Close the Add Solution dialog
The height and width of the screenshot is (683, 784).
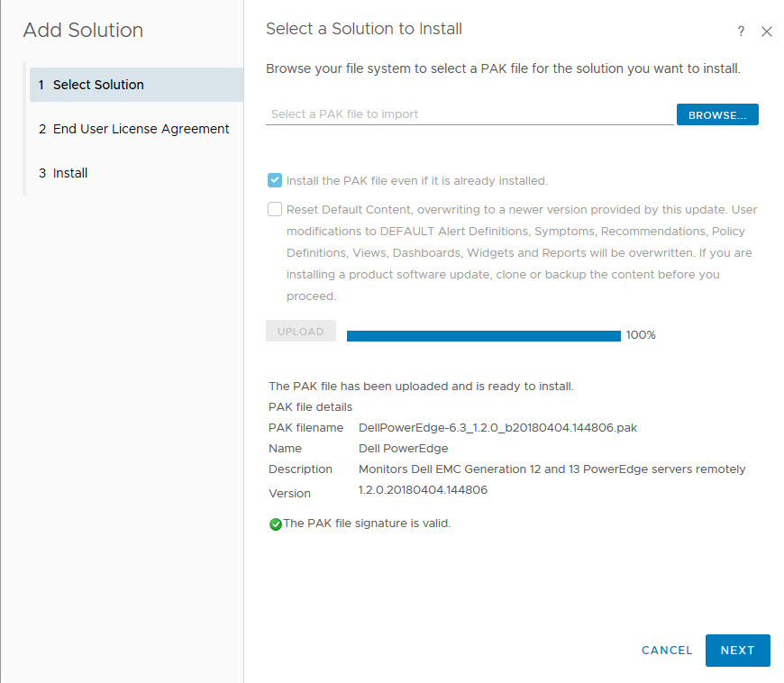point(767,32)
